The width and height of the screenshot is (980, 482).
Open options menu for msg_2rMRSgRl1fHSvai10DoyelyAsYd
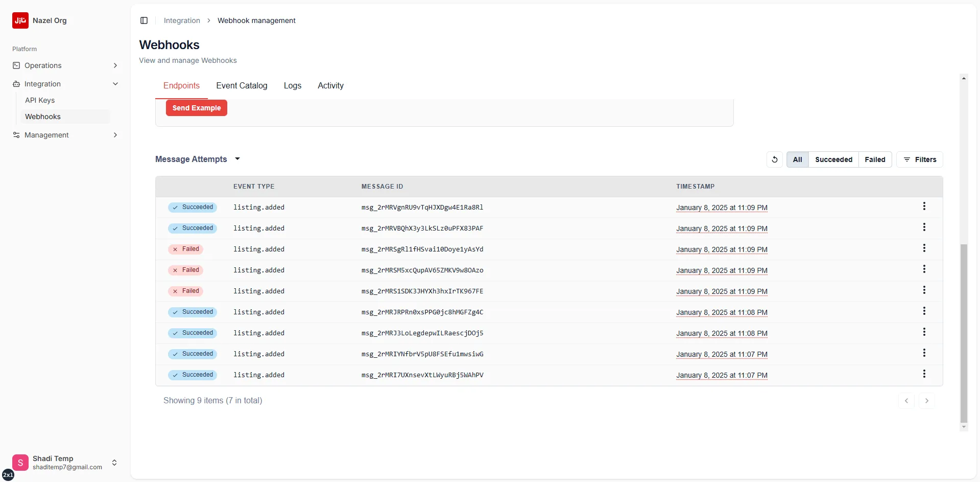(924, 248)
